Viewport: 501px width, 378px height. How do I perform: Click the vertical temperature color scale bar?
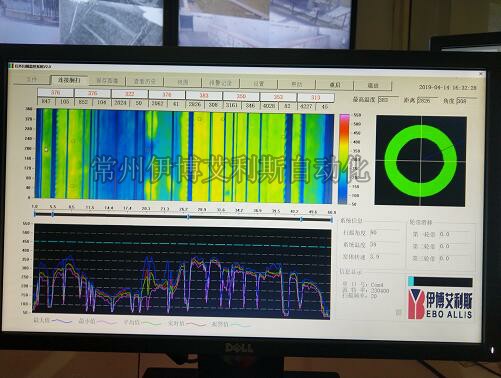tap(344, 159)
